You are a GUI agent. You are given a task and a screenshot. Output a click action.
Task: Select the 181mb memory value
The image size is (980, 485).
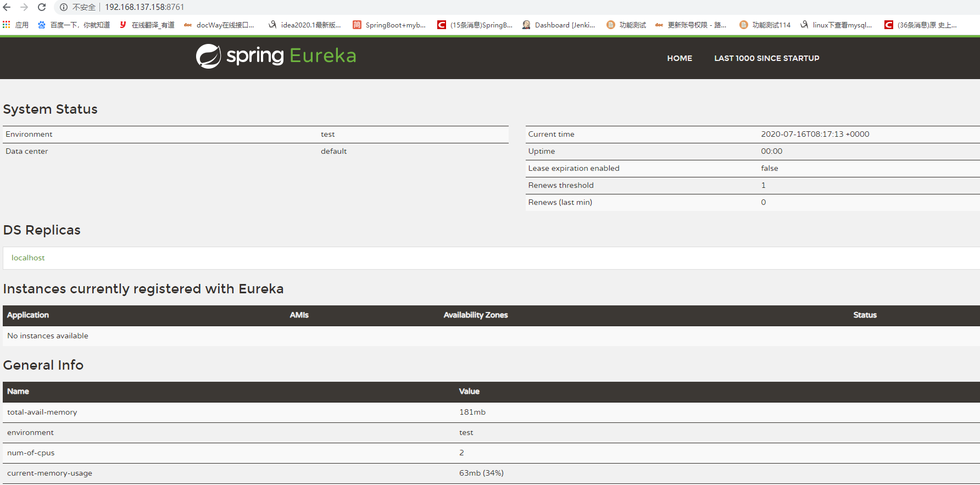coord(472,412)
